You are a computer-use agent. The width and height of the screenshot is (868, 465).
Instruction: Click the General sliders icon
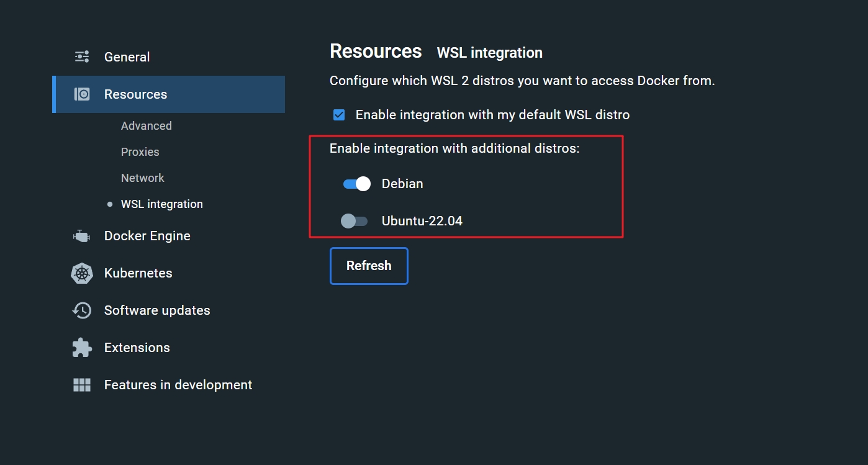tap(82, 56)
